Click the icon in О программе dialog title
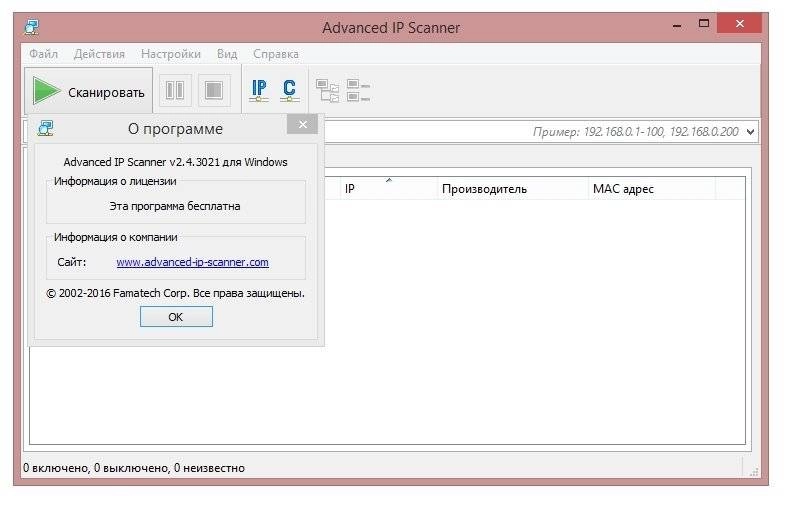The width and height of the screenshot is (786, 505). click(46, 128)
